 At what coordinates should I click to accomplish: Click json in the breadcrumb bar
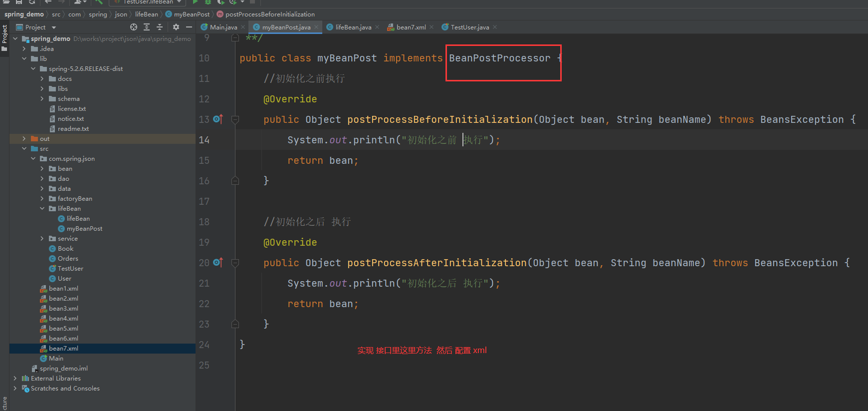tap(121, 14)
